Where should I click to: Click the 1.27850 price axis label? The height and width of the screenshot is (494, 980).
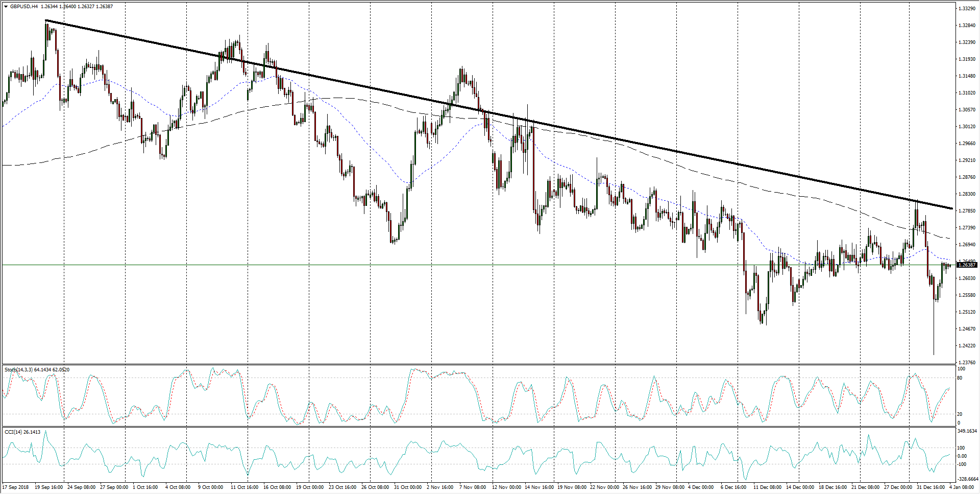(x=967, y=211)
